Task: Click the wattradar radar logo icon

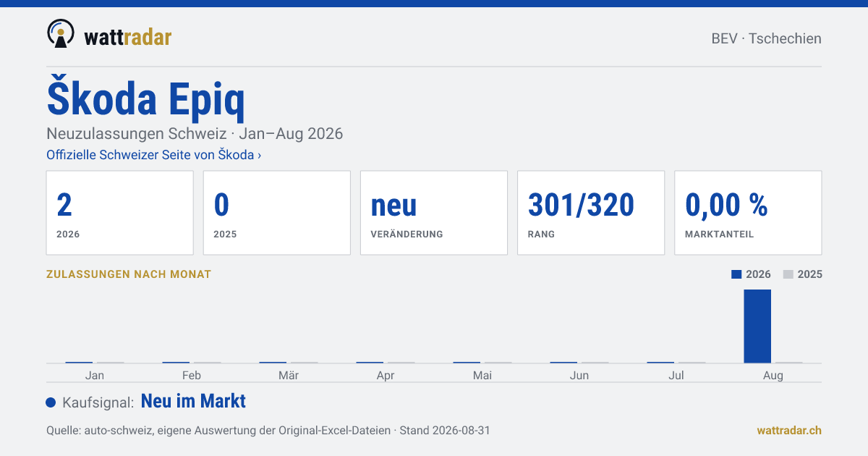Action: coord(61,34)
